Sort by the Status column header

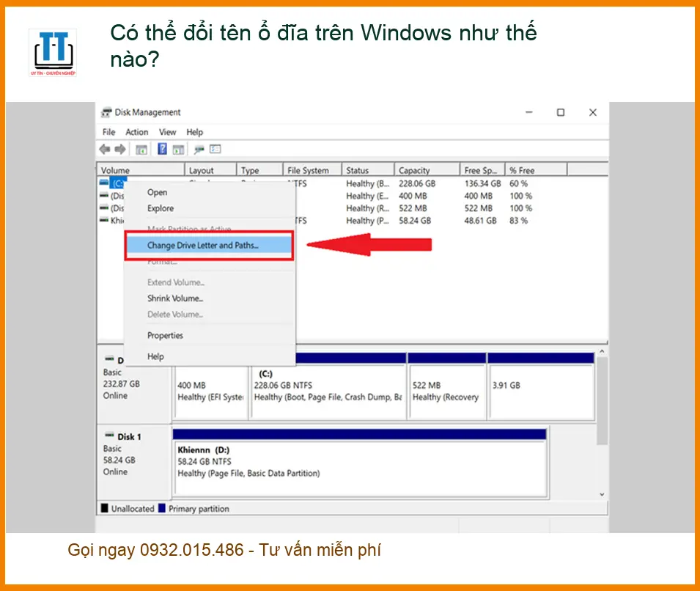click(368, 170)
